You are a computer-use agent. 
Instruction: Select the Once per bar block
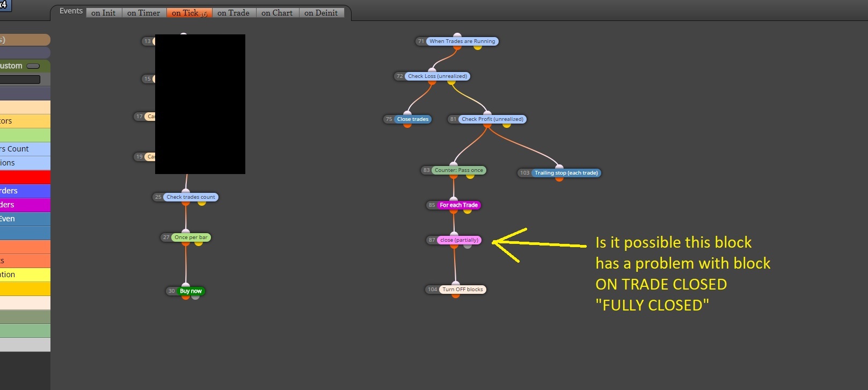(x=191, y=237)
